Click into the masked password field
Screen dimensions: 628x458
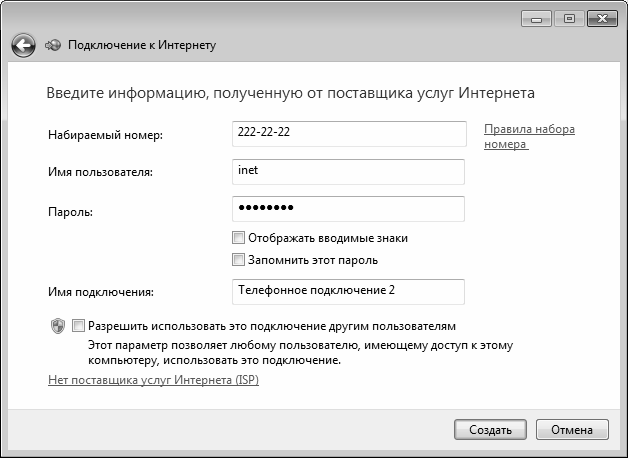tap(348, 208)
